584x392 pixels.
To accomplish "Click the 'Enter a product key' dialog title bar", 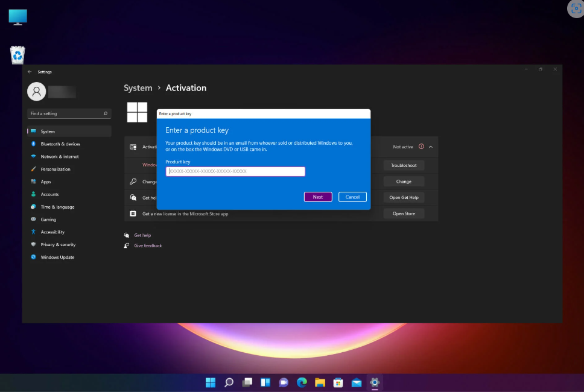I will (x=264, y=114).
